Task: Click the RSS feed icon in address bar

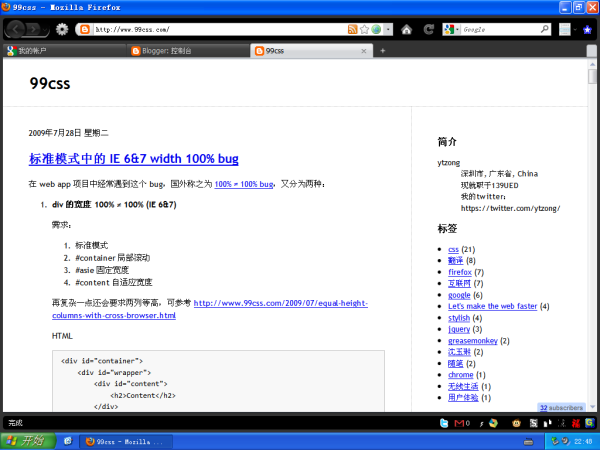Action: (x=352, y=30)
